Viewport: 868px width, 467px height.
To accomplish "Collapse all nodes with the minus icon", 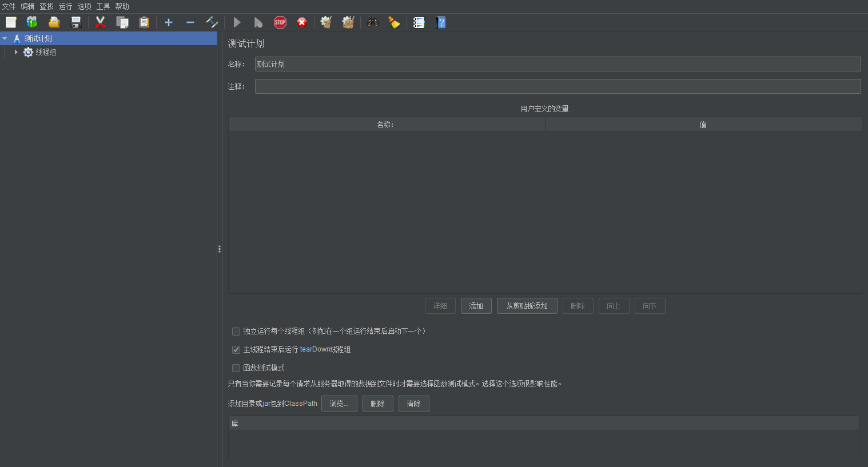I will (190, 22).
